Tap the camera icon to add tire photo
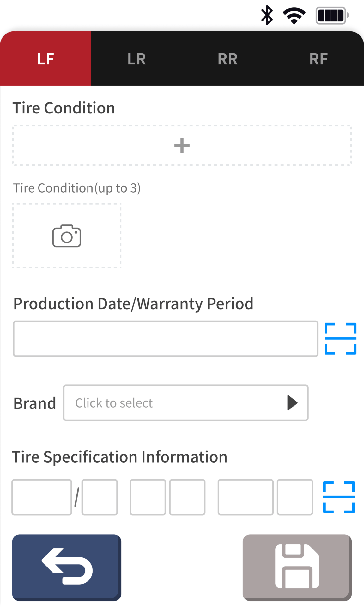364x607 pixels. click(67, 236)
